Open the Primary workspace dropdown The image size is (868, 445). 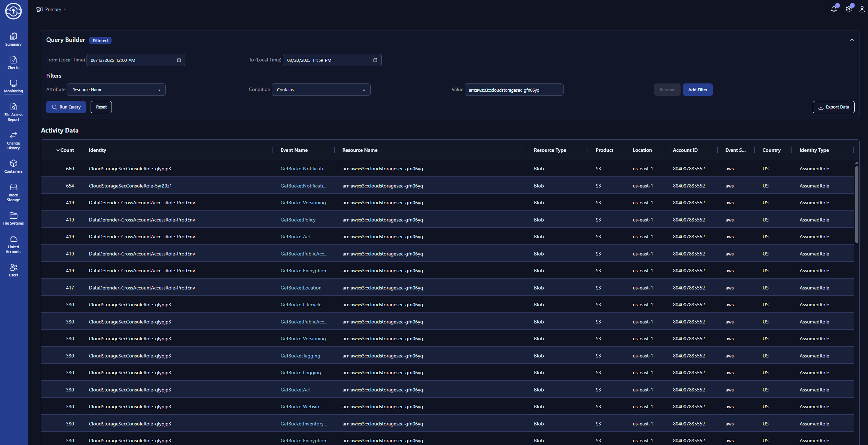[51, 9]
